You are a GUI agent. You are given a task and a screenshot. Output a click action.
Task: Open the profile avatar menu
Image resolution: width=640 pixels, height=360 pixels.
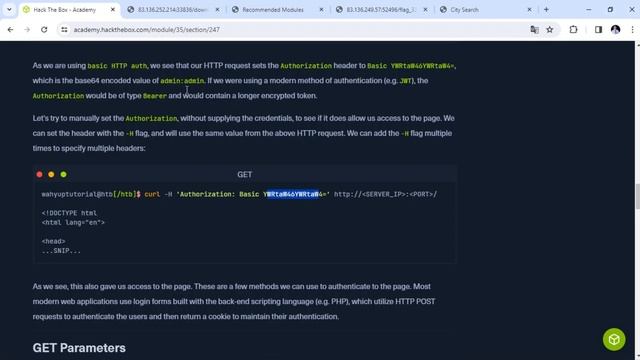(x=616, y=29)
